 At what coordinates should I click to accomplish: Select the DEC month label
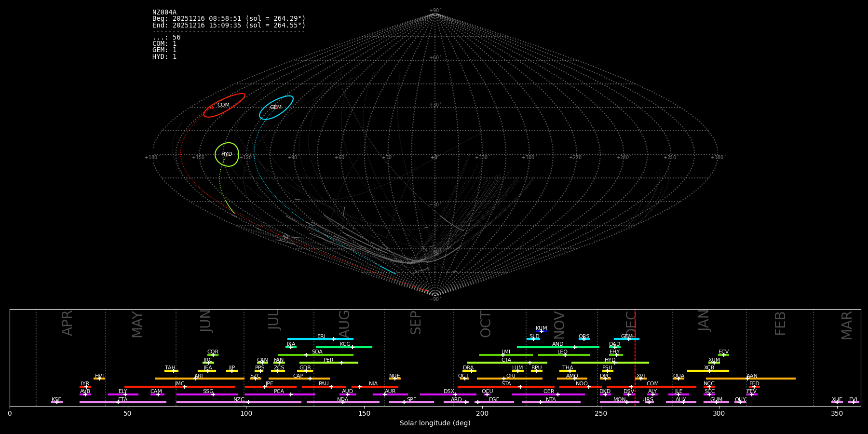pos(631,324)
